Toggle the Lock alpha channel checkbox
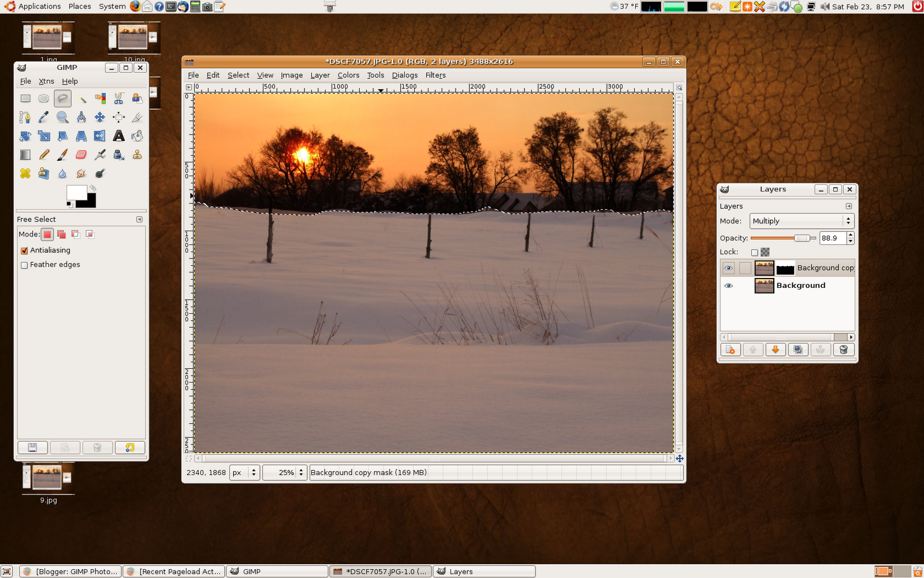The image size is (924, 578). pos(754,252)
